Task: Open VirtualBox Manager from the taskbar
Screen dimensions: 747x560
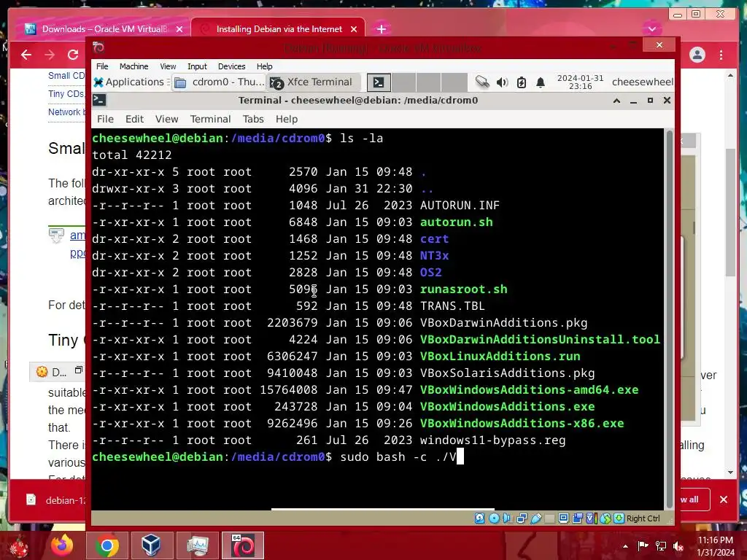Action: (151, 545)
